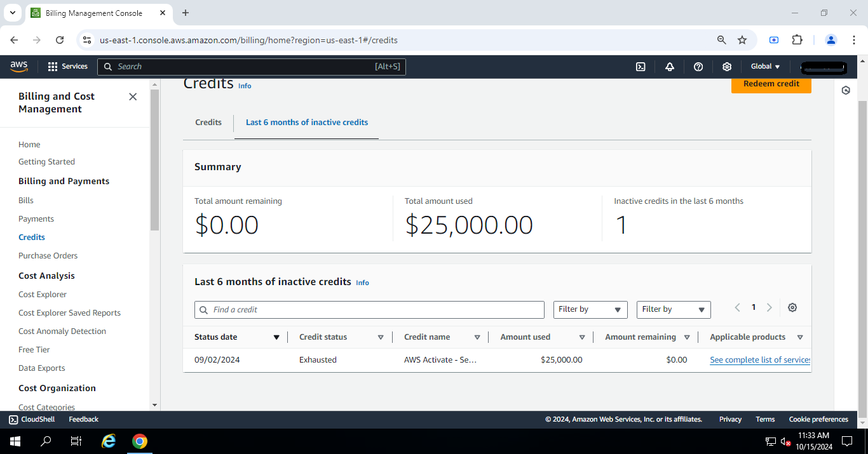Open the help question mark menu
Image resolution: width=868 pixels, height=454 pixels.
[698, 67]
